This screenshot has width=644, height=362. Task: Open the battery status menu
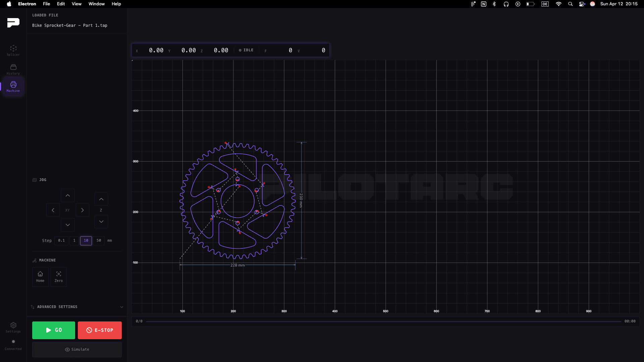(530, 4)
